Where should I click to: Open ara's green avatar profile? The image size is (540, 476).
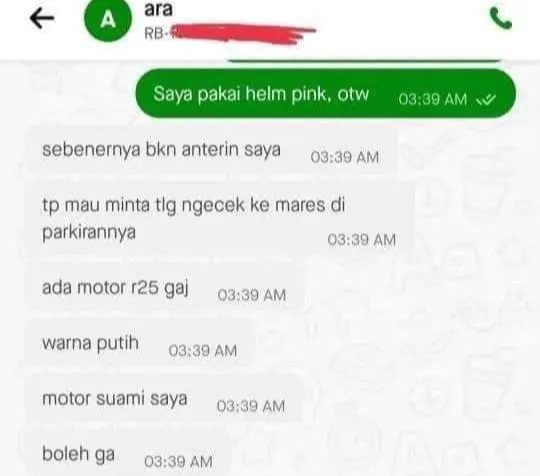(x=108, y=18)
